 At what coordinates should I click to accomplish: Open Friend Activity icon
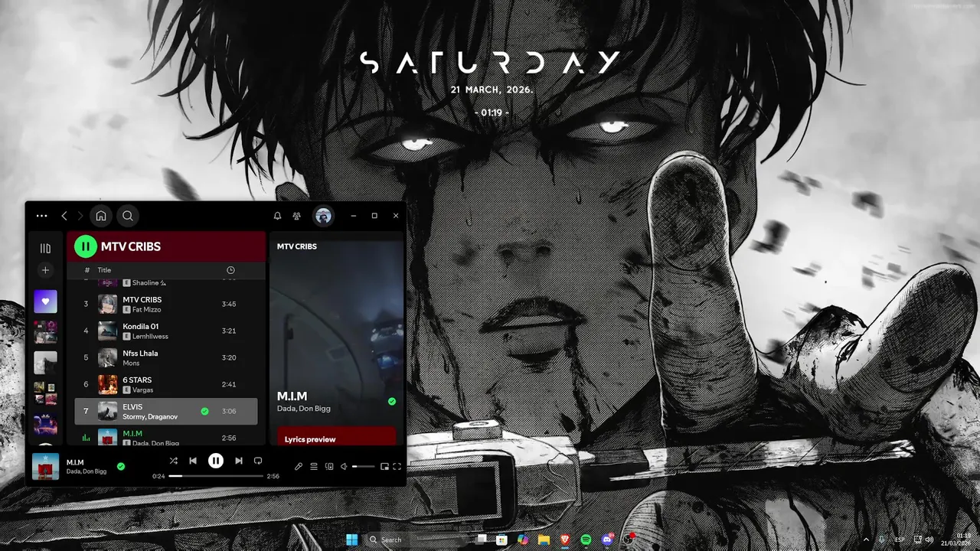coord(296,216)
